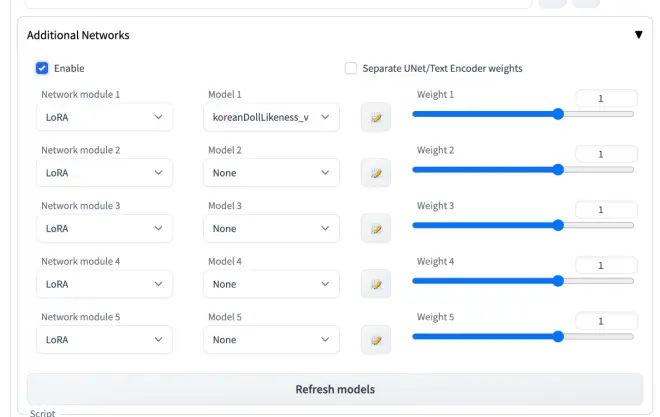Open the Network module 4 dropdown

point(104,284)
